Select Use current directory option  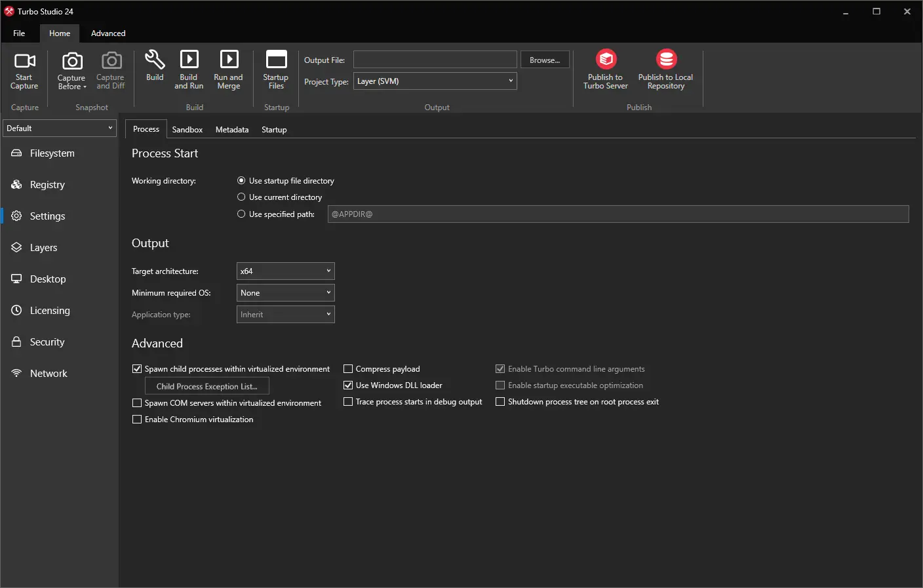pos(241,197)
